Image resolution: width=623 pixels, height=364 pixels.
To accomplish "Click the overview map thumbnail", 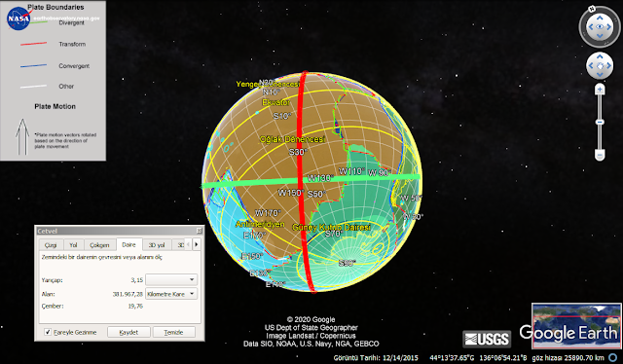I will (x=576, y=326).
